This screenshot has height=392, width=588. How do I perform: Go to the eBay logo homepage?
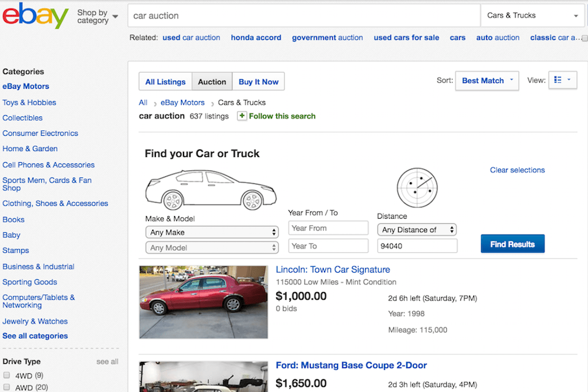coord(35,15)
